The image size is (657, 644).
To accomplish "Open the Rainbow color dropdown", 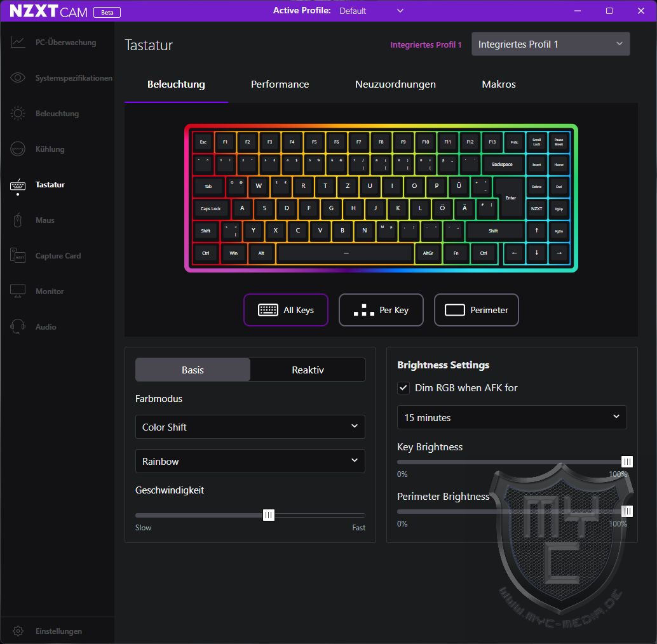I will click(x=250, y=462).
